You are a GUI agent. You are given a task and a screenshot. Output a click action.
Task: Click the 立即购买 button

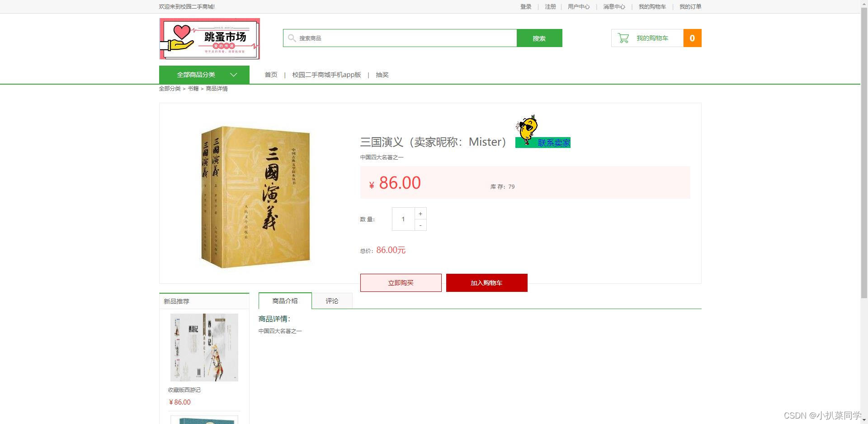pos(401,283)
